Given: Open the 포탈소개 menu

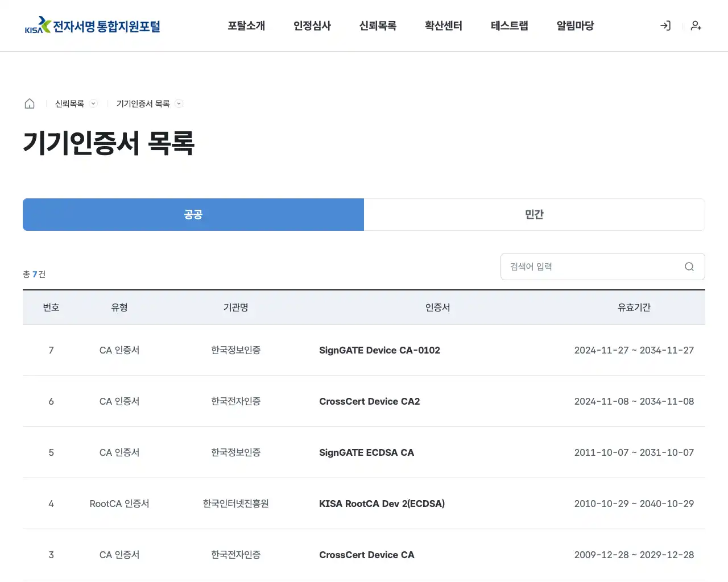Looking at the screenshot, I should point(246,26).
